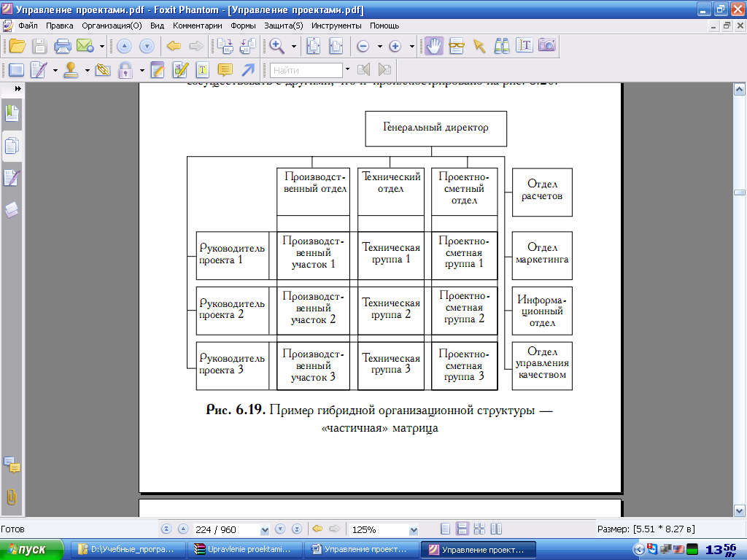Click the security padlock icon
The height and width of the screenshot is (560, 747).
[x=125, y=71]
